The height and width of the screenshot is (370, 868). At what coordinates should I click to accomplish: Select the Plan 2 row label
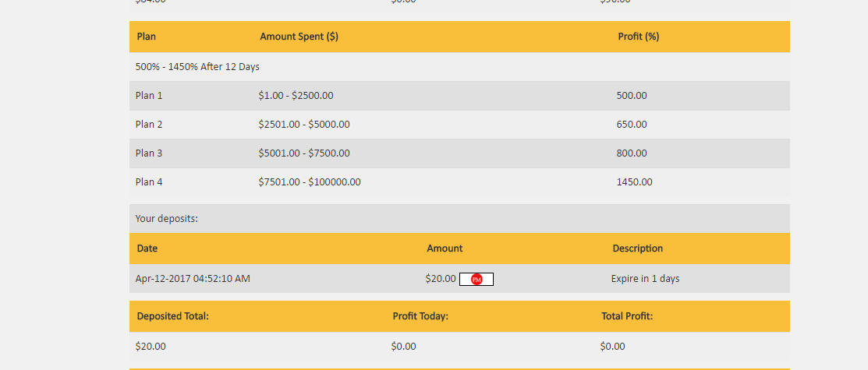click(149, 125)
